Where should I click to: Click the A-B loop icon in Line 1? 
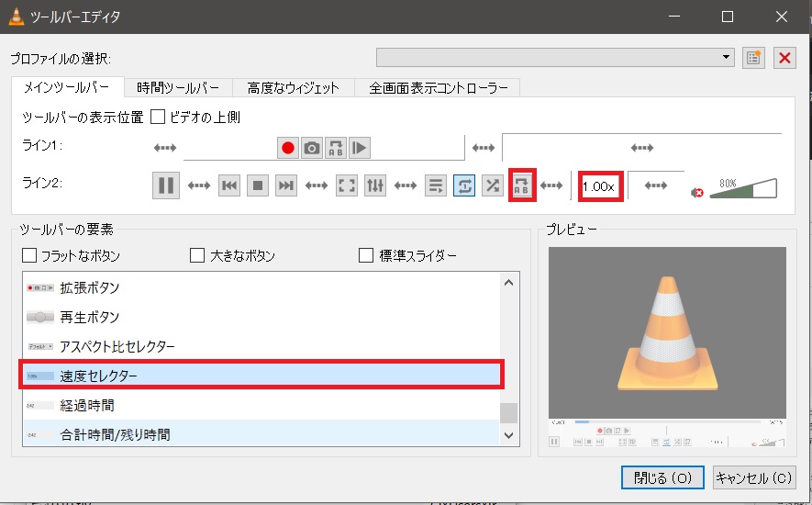pos(336,148)
